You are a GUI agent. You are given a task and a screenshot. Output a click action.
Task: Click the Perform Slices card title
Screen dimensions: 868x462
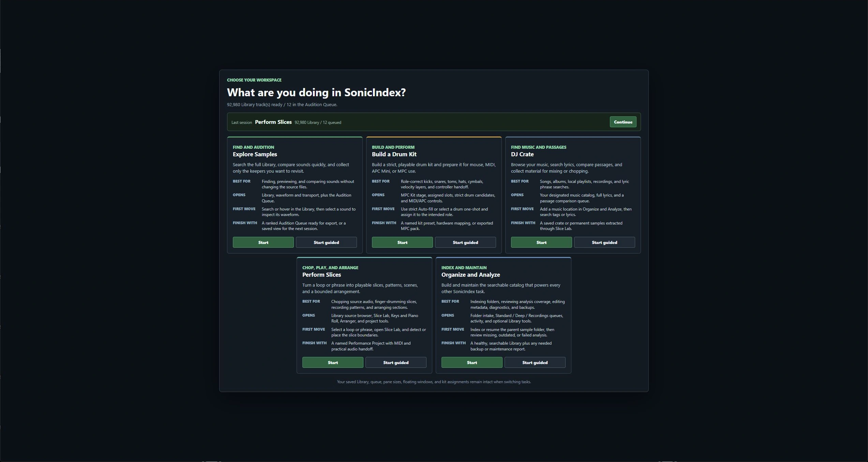321,275
